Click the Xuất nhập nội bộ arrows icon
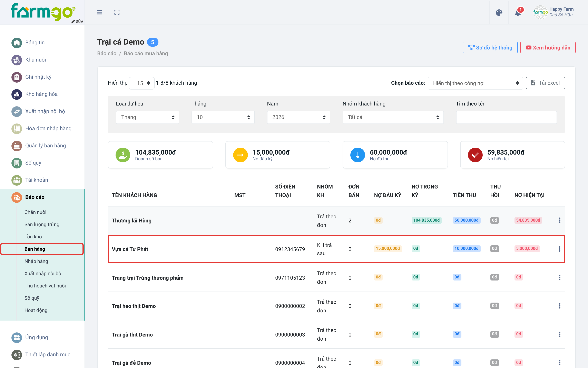Viewport: 588px width, 368px height. coord(17,111)
